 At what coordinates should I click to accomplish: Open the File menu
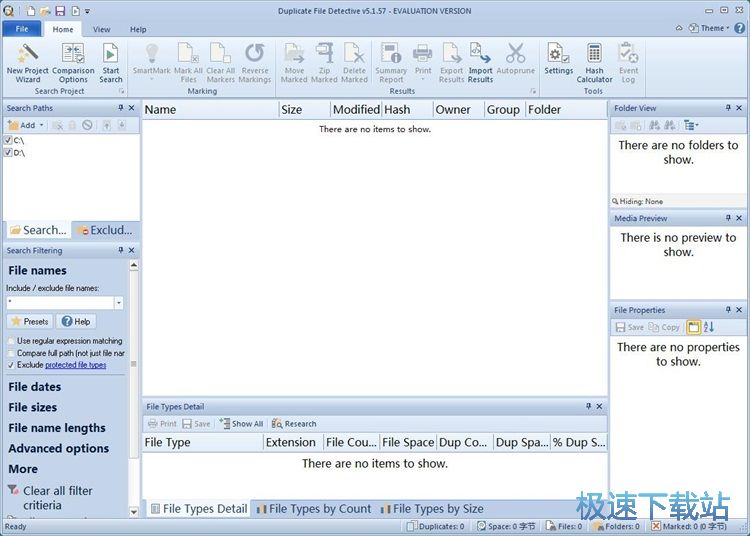[x=22, y=29]
